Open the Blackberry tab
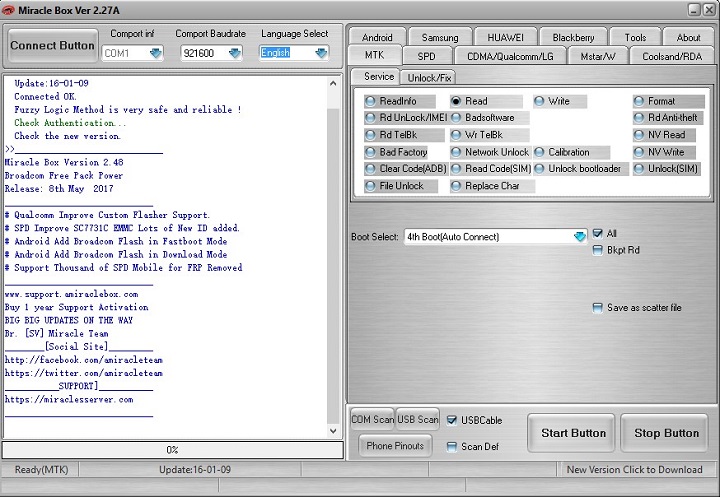Viewport: 720px width, 497px height. pyautogui.click(x=573, y=37)
